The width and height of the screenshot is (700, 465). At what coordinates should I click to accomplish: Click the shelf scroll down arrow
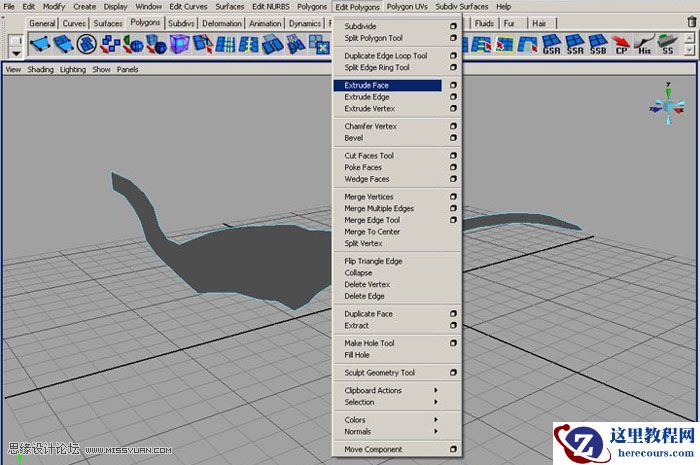pyautogui.click(x=690, y=50)
